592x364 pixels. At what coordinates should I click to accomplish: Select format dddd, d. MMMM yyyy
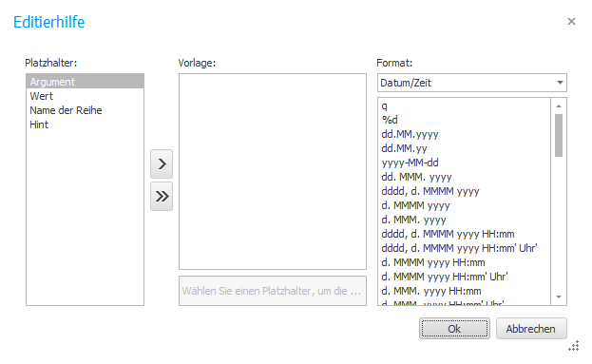tap(465, 191)
